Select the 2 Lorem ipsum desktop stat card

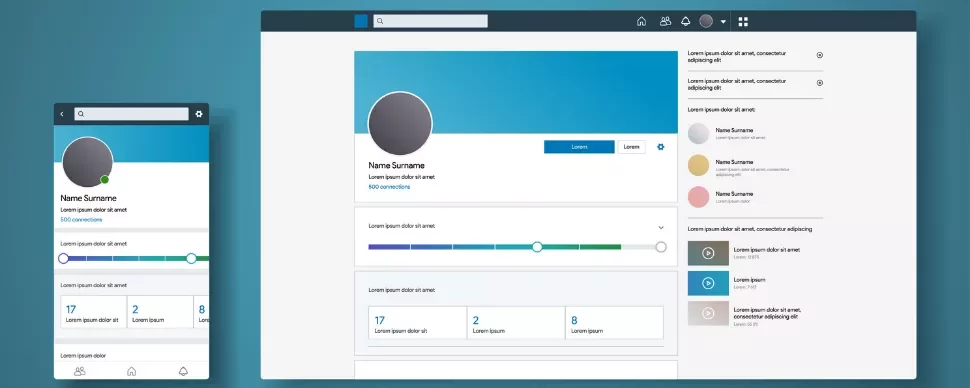516,322
